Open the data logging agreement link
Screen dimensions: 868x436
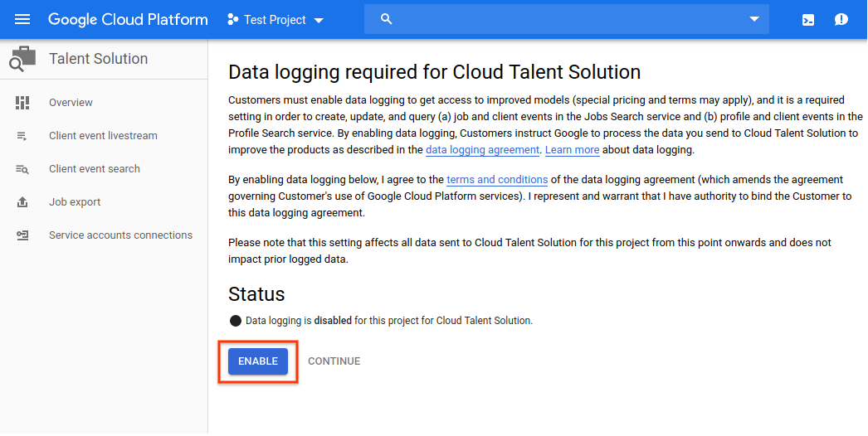(x=482, y=150)
